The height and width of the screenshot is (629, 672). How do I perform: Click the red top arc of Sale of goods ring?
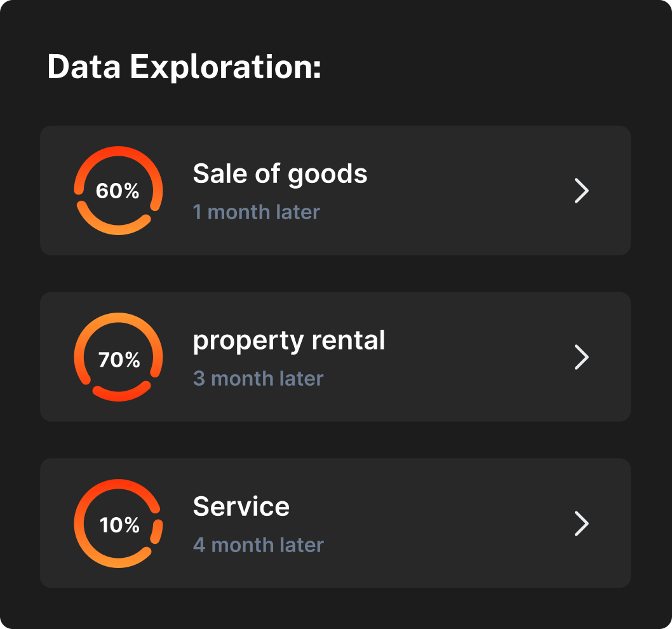[119, 151]
